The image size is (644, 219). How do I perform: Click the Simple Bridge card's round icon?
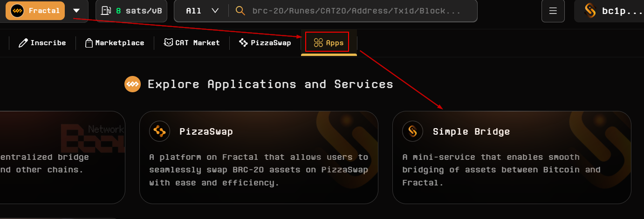(412, 131)
